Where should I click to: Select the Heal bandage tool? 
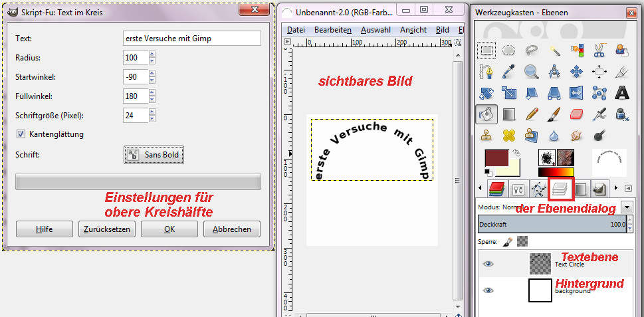coord(509,135)
